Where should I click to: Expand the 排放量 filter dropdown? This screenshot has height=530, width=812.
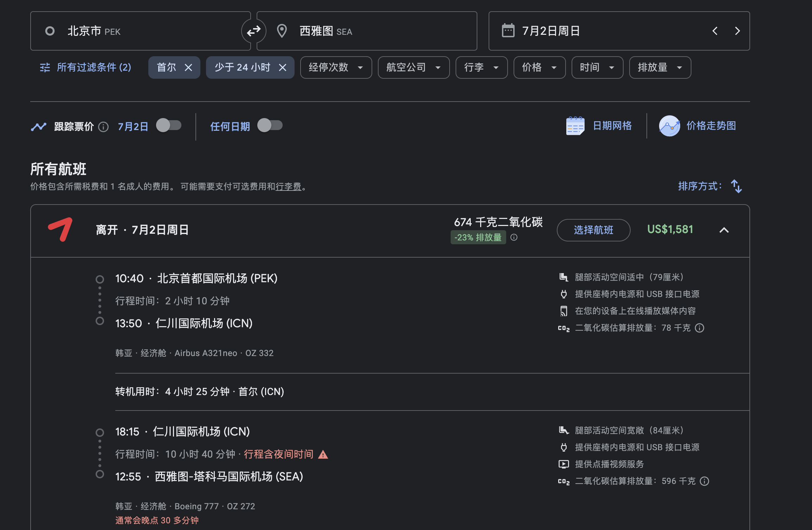pyautogui.click(x=660, y=67)
